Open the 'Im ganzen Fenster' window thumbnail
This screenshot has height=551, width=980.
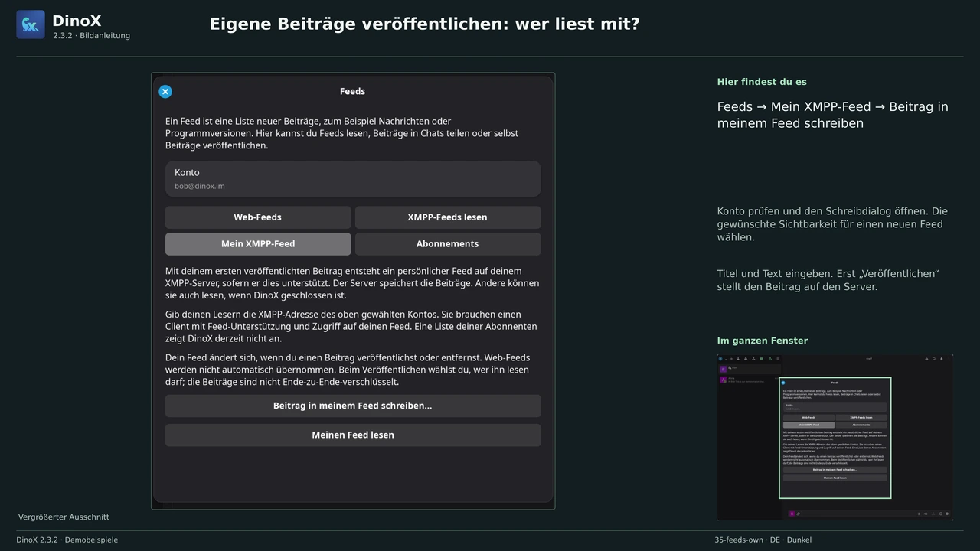[835, 438]
